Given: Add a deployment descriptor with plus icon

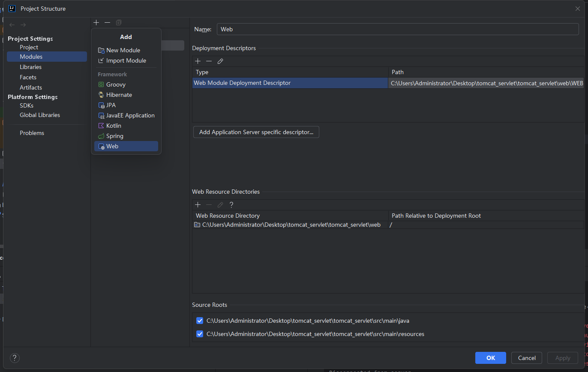Looking at the screenshot, I should click(x=198, y=61).
